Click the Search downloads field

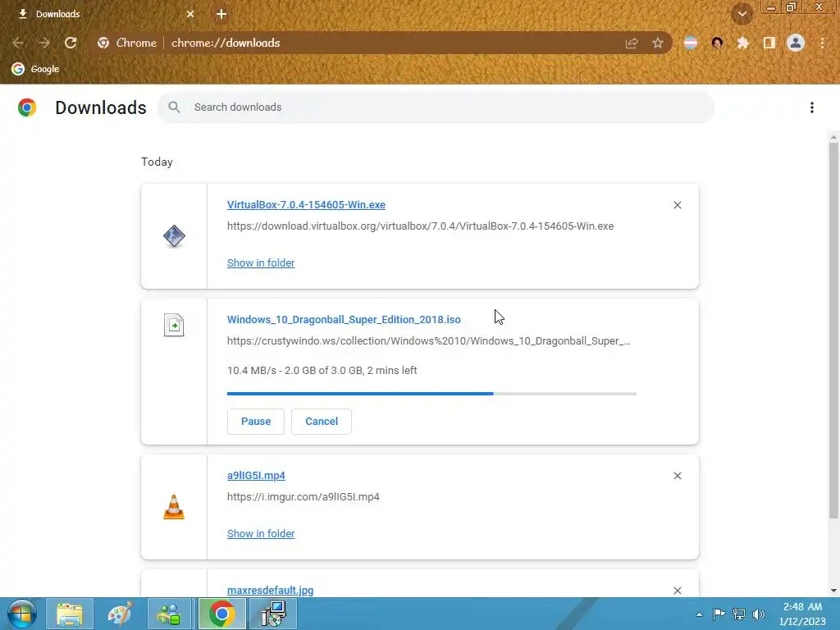coord(435,107)
